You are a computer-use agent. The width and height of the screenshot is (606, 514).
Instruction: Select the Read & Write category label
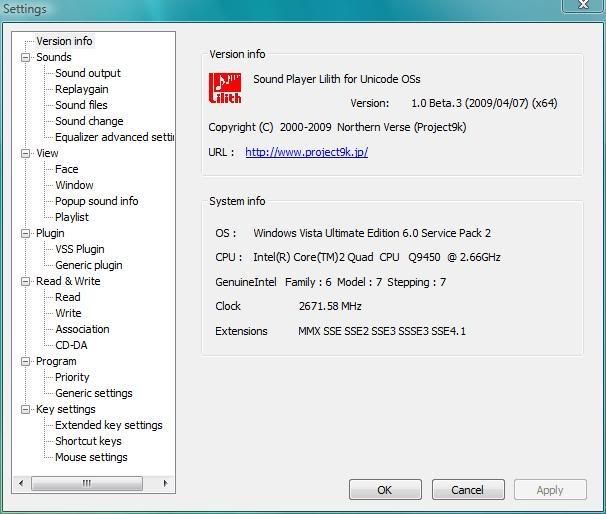point(68,281)
